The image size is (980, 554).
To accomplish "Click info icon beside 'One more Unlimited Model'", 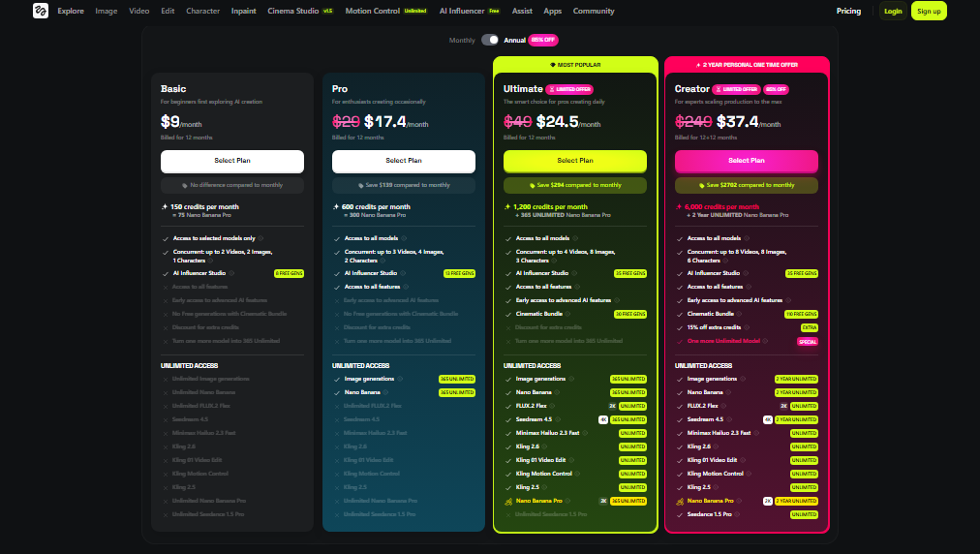I will click(x=766, y=341).
